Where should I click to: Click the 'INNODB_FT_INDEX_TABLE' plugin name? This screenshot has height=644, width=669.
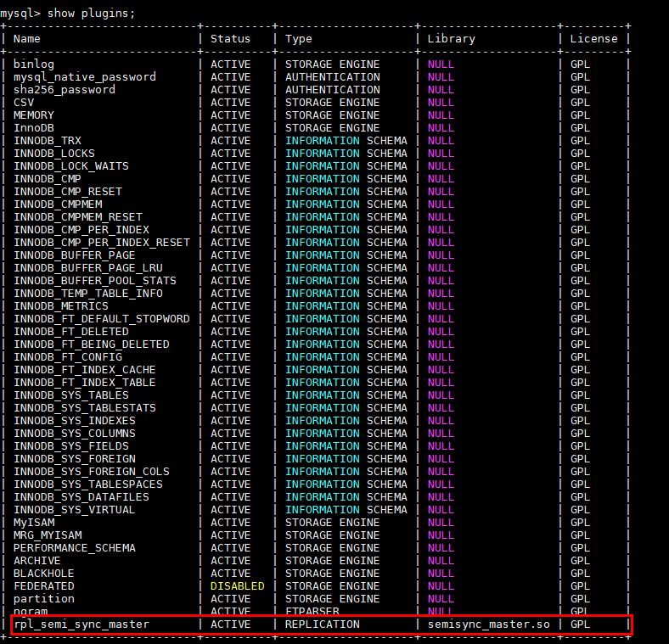pyautogui.click(x=85, y=383)
